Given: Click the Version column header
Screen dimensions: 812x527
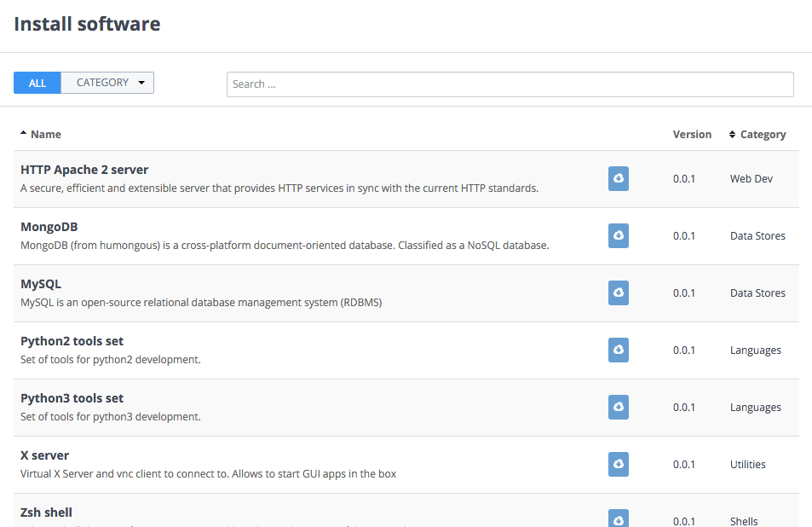Looking at the screenshot, I should point(692,134).
